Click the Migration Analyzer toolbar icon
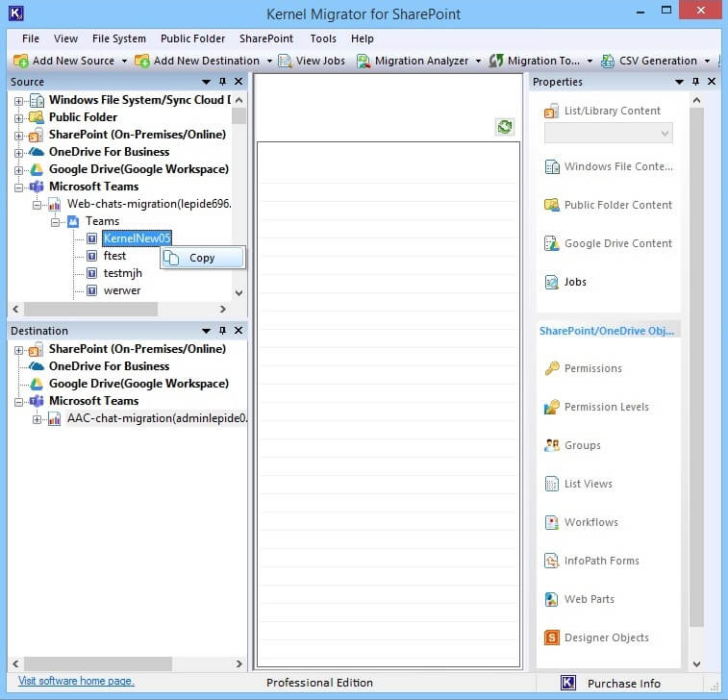This screenshot has width=728, height=700. pos(364,61)
